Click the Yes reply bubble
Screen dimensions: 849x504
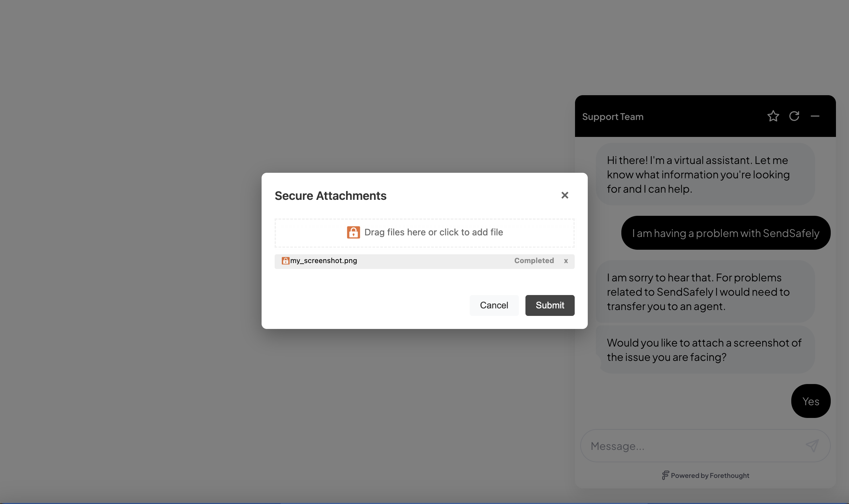coord(811,401)
